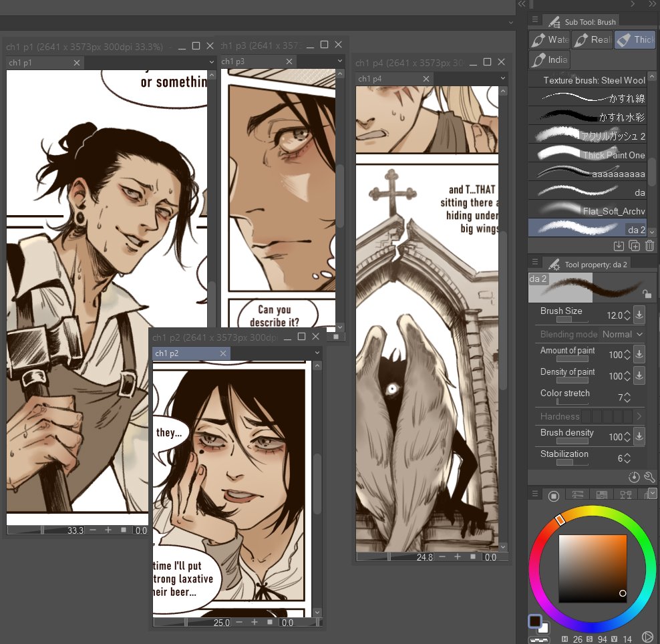Select the transparent color swatch
Image resolution: width=660 pixels, height=644 pixels.
539,640
